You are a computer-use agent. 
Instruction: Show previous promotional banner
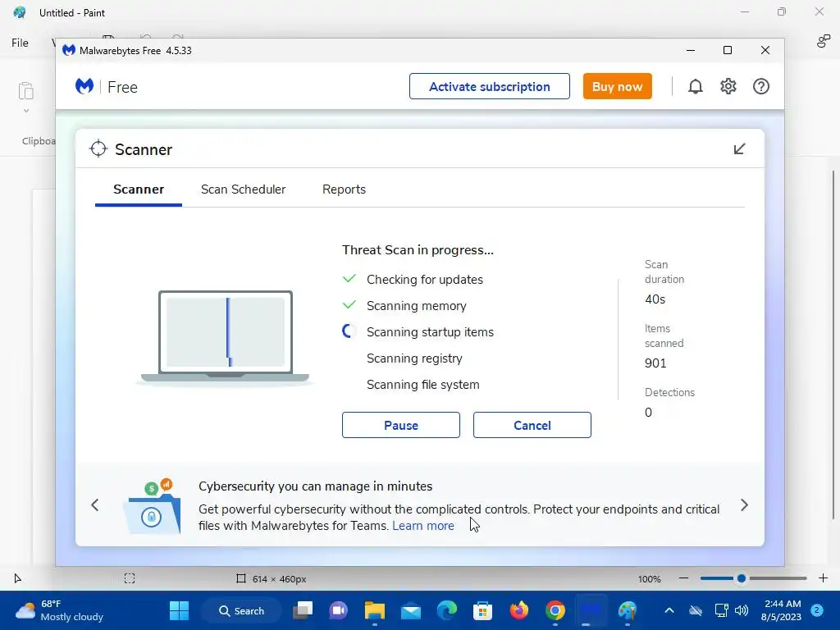click(x=95, y=504)
